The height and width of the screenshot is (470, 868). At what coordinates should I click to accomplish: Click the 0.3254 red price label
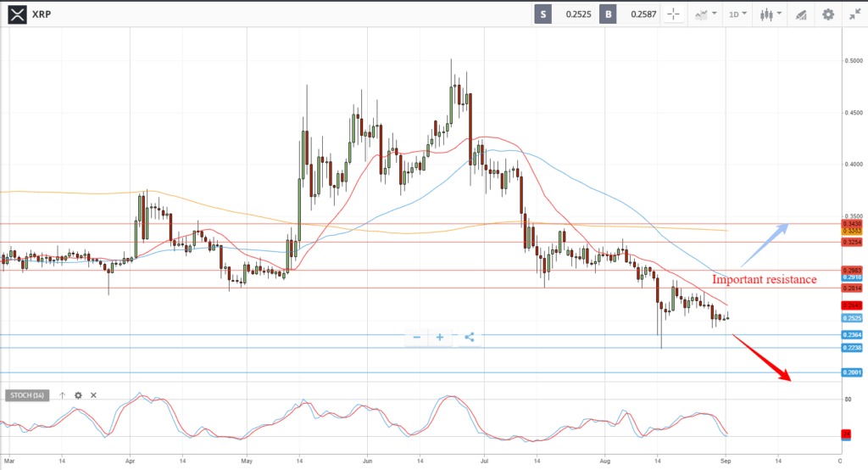(x=852, y=242)
